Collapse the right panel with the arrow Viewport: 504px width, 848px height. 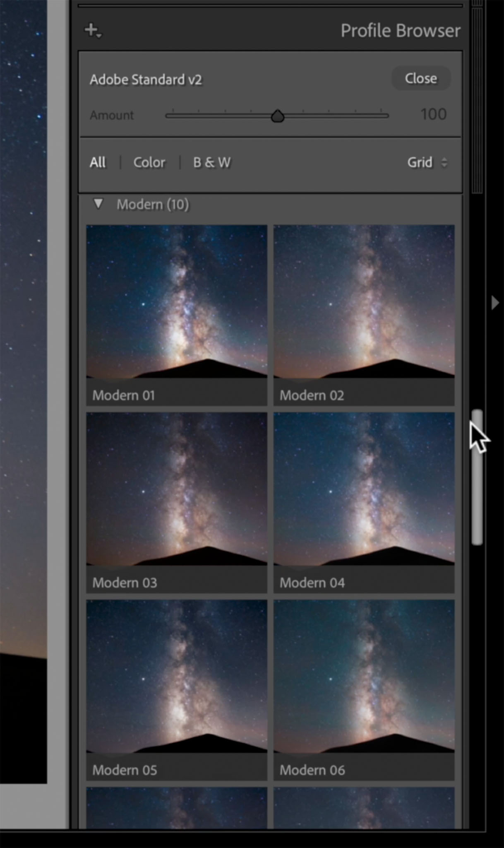[495, 303]
